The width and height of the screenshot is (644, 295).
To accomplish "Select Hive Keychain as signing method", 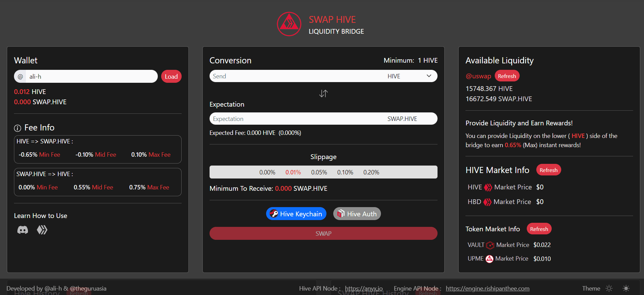I will tap(296, 214).
